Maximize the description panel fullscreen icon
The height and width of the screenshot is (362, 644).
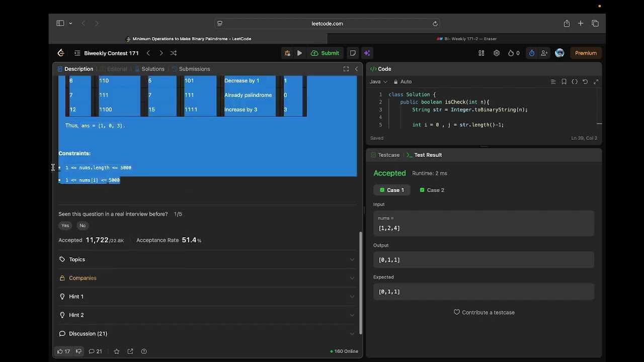346,69
